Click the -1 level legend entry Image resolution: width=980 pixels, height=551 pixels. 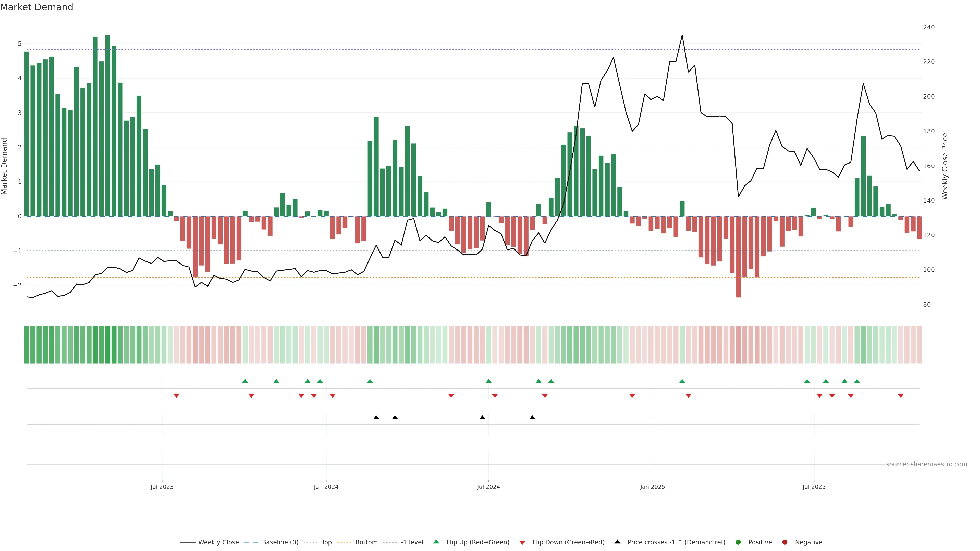(412, 542)
